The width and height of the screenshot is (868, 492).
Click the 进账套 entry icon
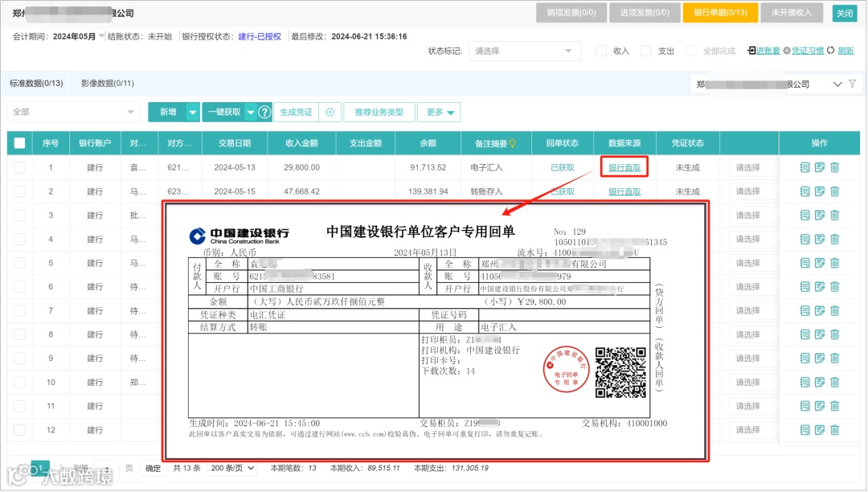pos(751,51)
